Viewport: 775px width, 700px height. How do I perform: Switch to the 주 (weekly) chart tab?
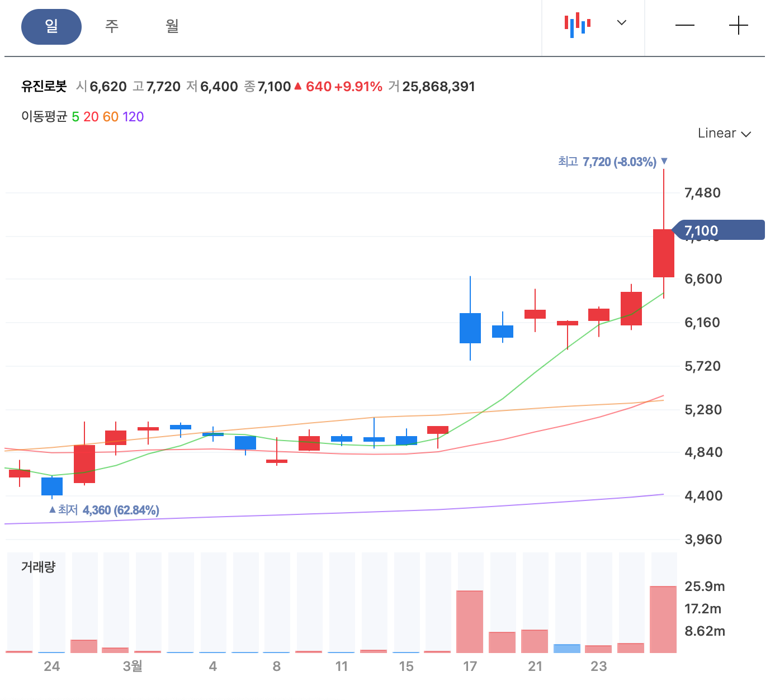[x=112, y=26]
